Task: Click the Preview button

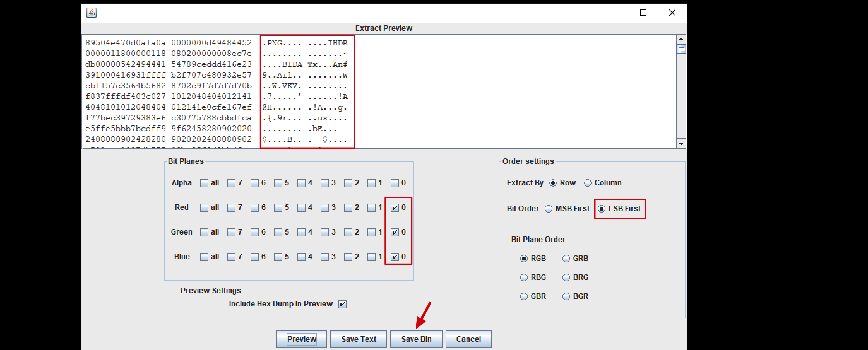Action: 301,339
